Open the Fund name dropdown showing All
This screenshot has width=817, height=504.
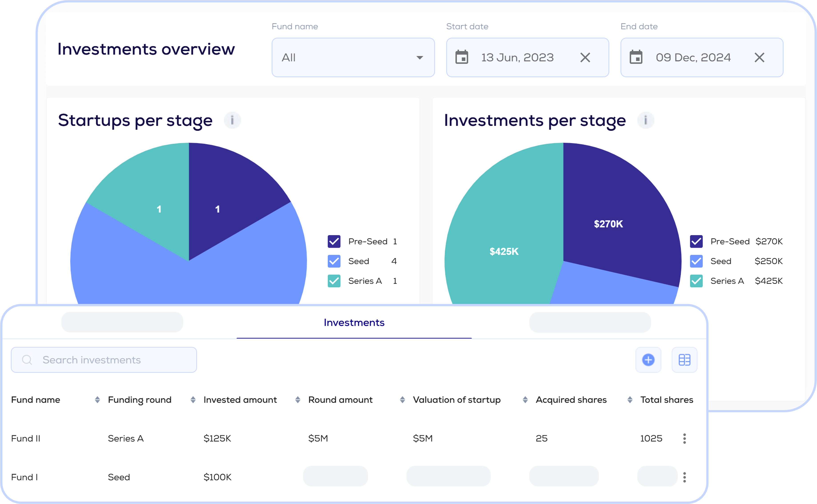353,57
